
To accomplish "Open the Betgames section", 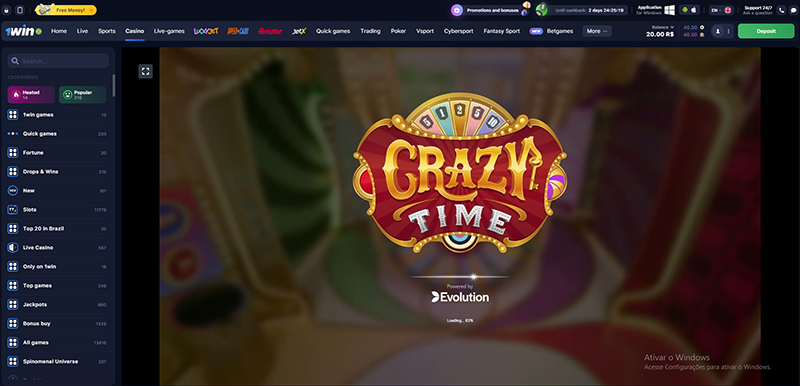I will pos(560,31).
